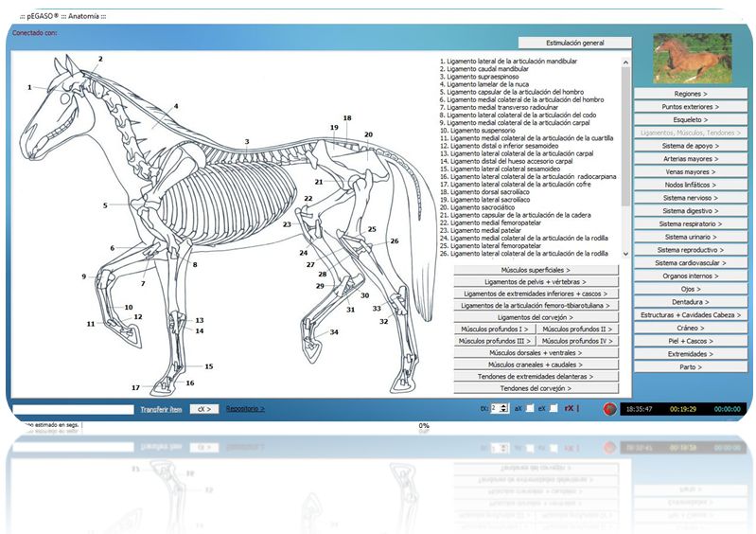Open the Sistema urinario > section
This screenshot has height=534, width=756.
pyautogui.click(x=691, y=237)
